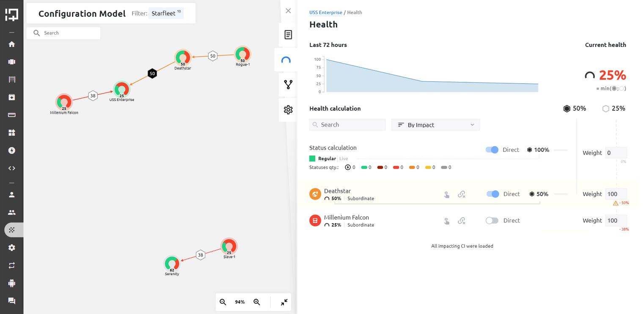Focus the Configuration Model search field
The image size is (644, 314).
tap(63, 33)
